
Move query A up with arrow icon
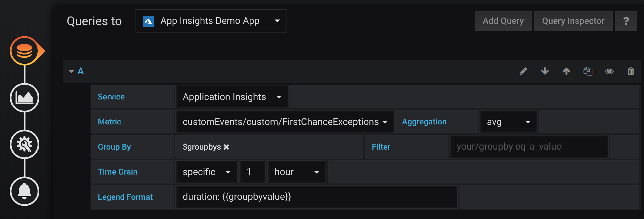pos(566,71)
